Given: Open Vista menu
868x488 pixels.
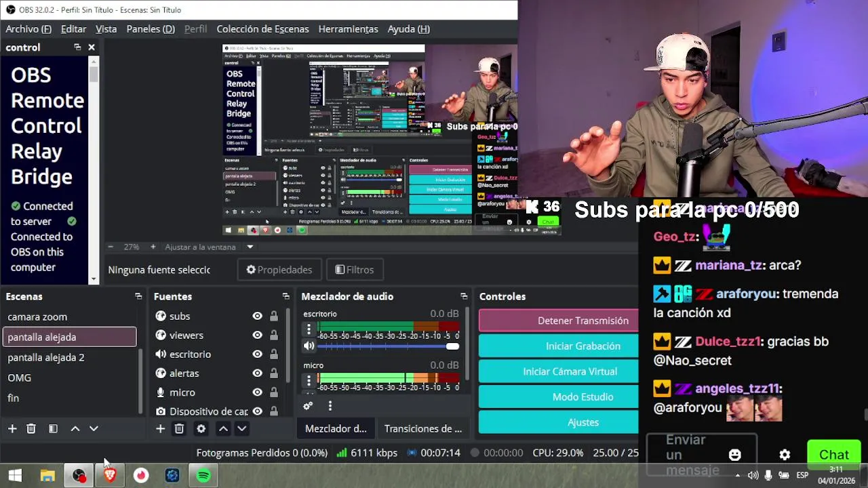Looking at the screenshot, I should click(x=106, y=28).
